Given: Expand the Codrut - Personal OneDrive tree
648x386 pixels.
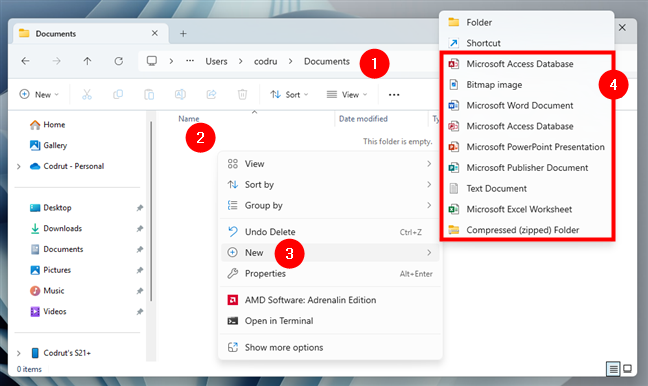Looking at the screenshot, I should (x=19, y=166).
